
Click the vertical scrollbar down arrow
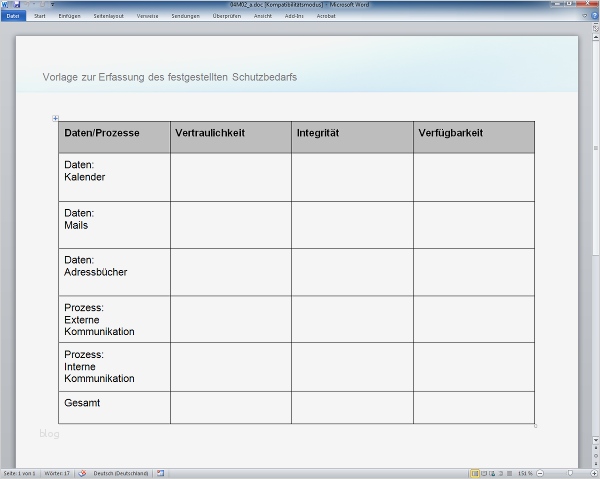pyautogui.click(x=596, y=440)
